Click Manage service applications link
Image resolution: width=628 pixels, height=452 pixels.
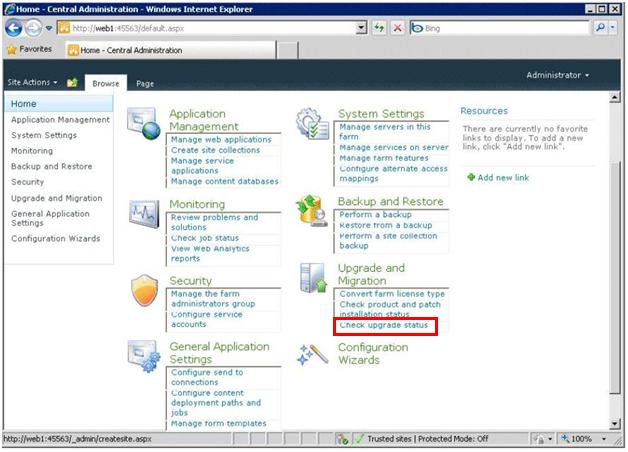[203, 166]
